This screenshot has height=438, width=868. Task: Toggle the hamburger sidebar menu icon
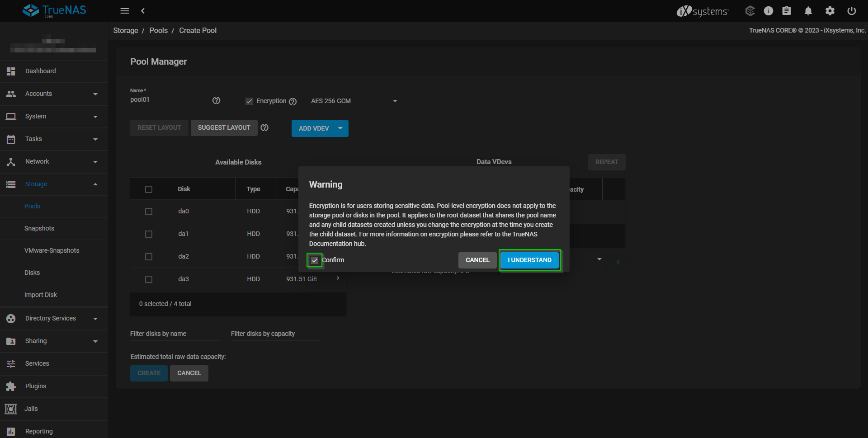coord(125,11)
